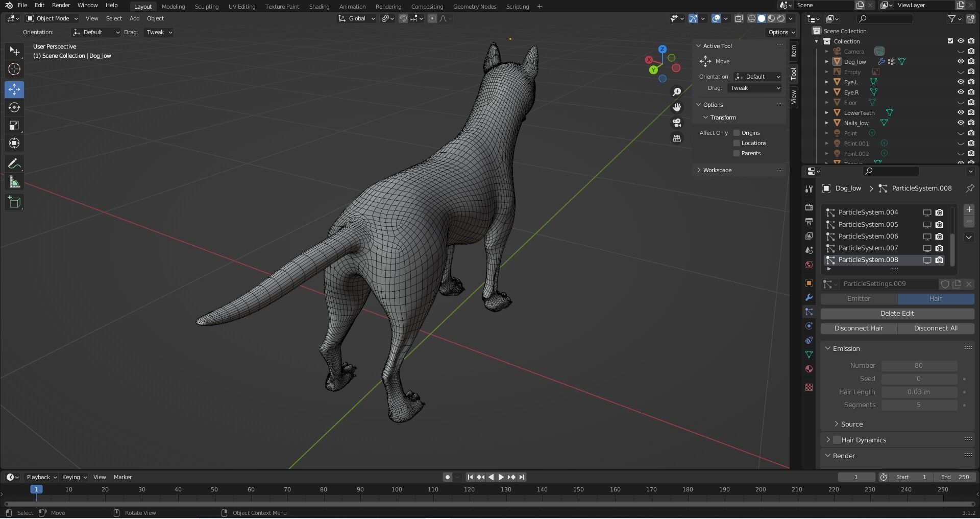Toggle LowerTeeth viewport visibility
The width and height of the screenshot is (980, 519).
point(961,112)
